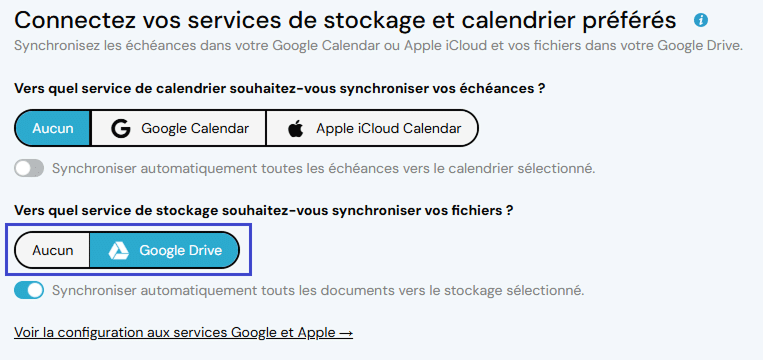Click the arrow ending the configuration link
This screenshot has height=360, width=763.
(x=346, y=333)
